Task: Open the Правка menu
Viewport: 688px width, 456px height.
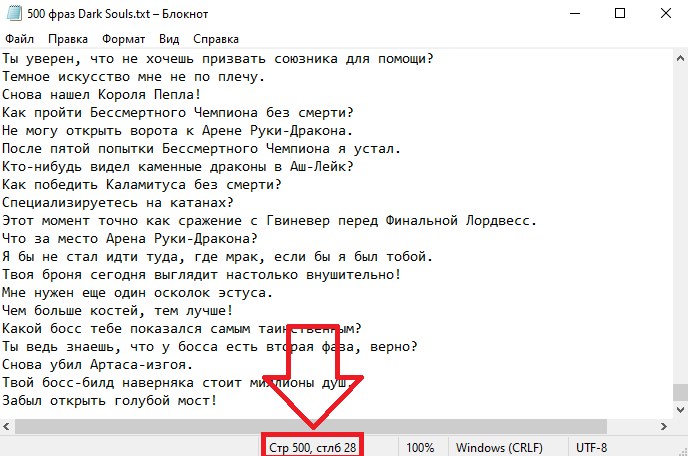Action: (x=67, y=39)
